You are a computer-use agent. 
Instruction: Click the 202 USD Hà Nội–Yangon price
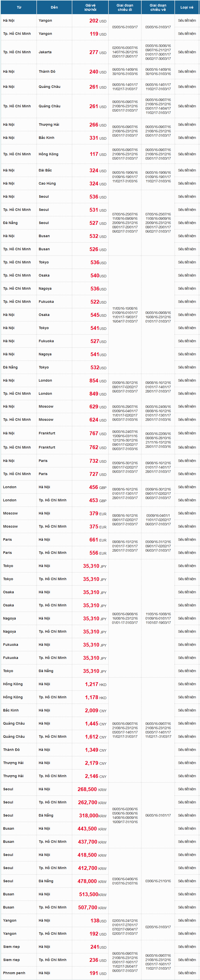[98, 21]
